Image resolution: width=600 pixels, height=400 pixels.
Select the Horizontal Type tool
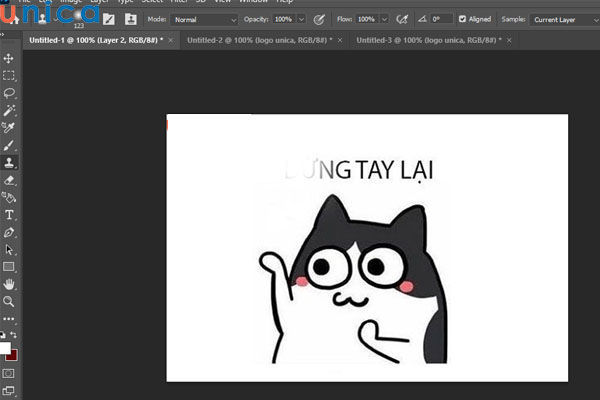tap(9, 215)
